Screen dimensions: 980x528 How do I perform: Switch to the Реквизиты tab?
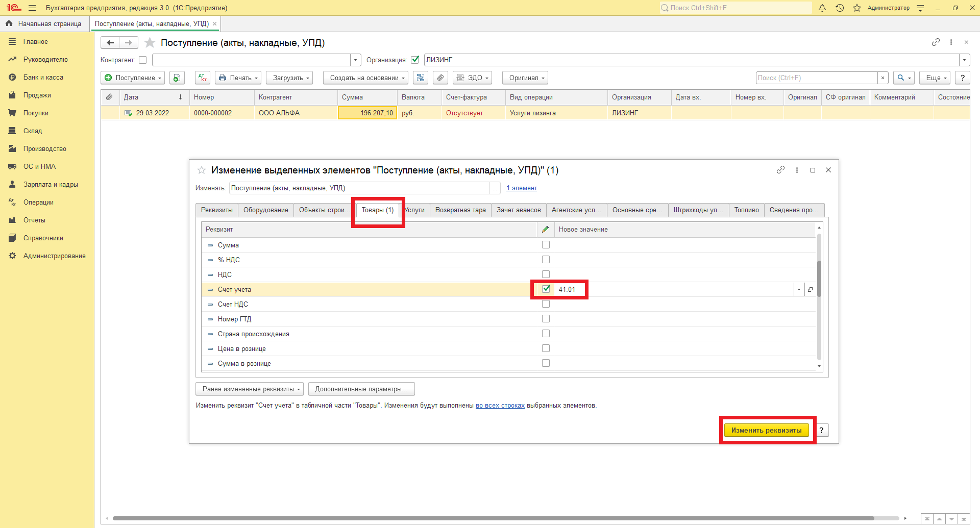(216, 210)
